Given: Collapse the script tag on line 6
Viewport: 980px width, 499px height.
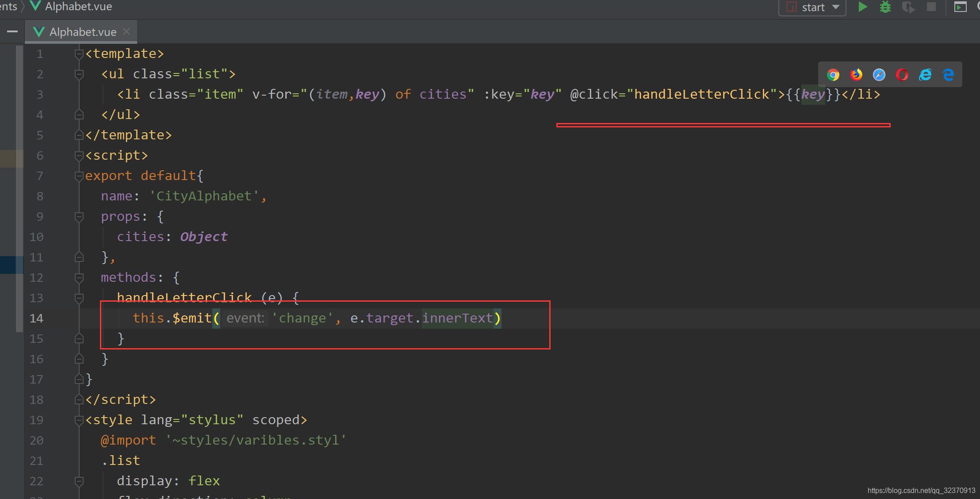Looking at the screenshot, I should point(79,156).
